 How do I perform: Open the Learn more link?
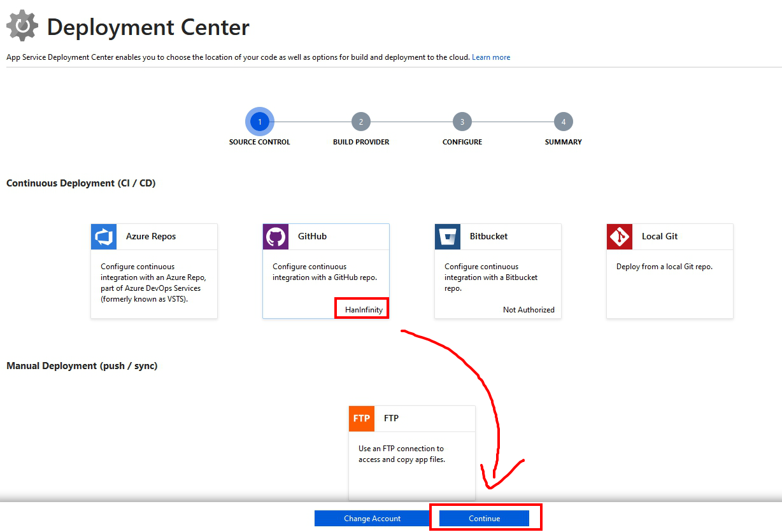[x=491, y=57]
